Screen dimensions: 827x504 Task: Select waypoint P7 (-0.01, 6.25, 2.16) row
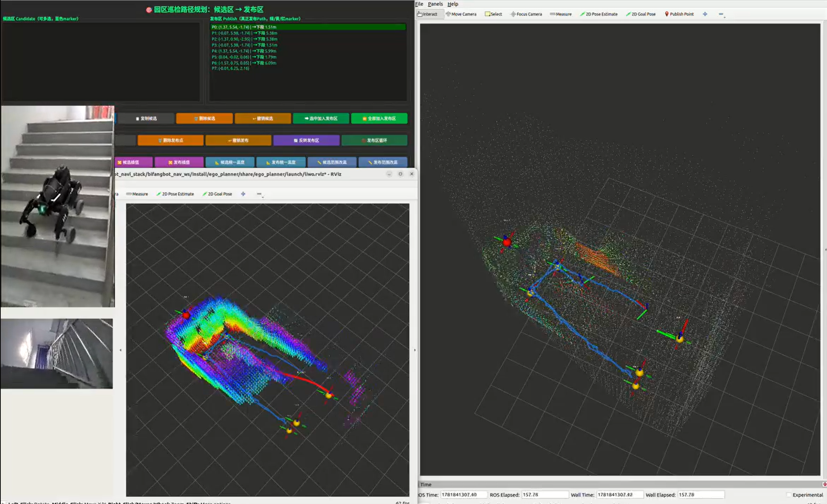(308, 69)
